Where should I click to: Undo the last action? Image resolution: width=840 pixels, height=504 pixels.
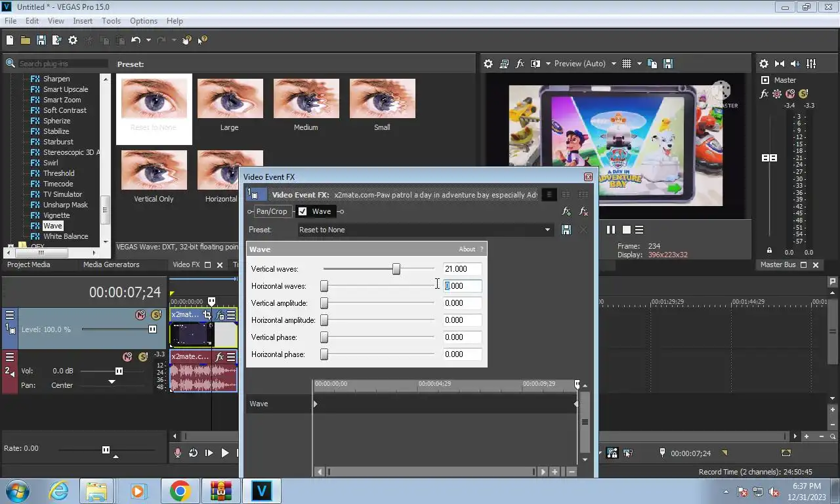pos(136,40)
